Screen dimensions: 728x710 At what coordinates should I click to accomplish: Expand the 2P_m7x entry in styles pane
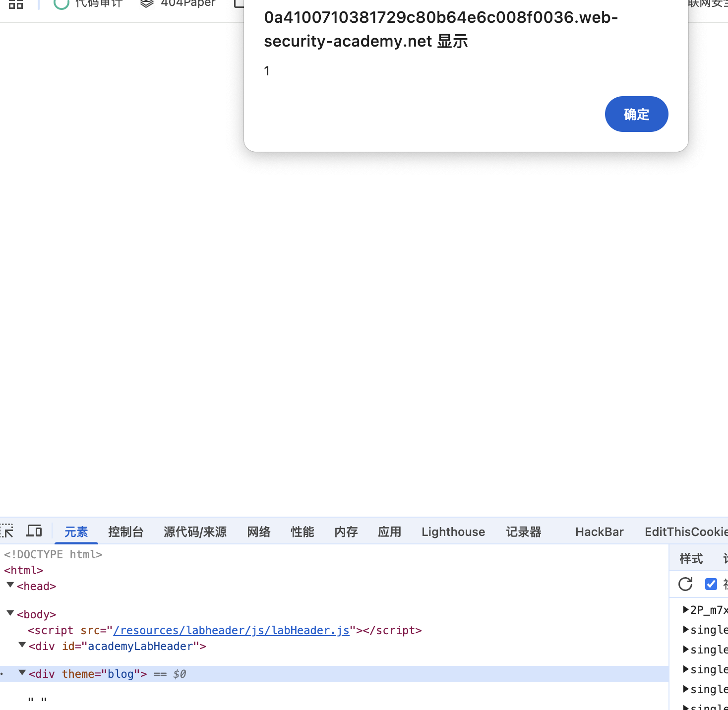[x=686, y=609]
